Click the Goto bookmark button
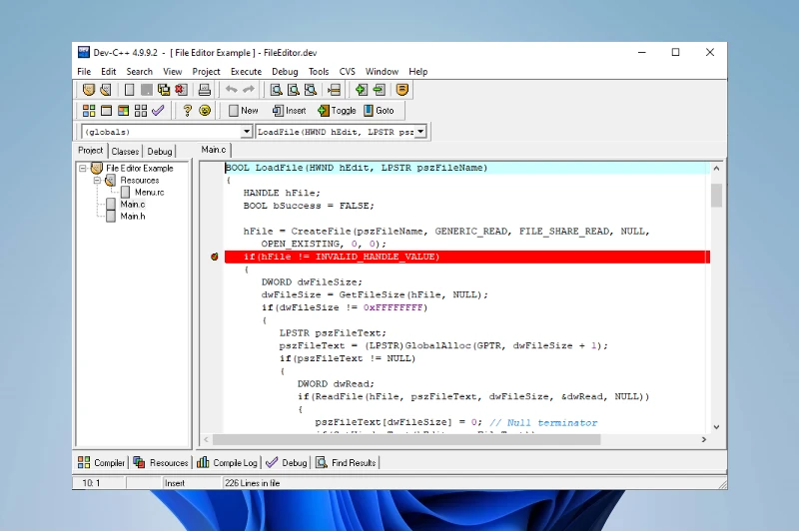799x532 pixels. coord(379,111)
